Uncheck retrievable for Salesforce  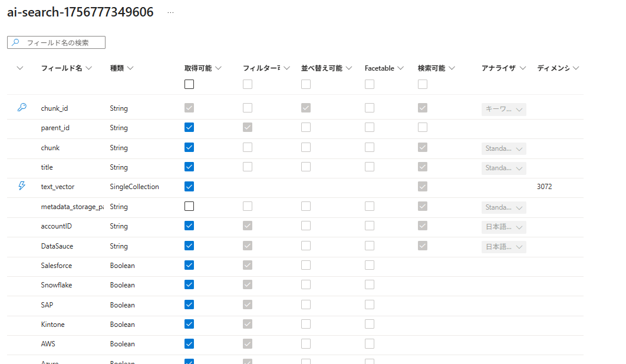[189, 266]
